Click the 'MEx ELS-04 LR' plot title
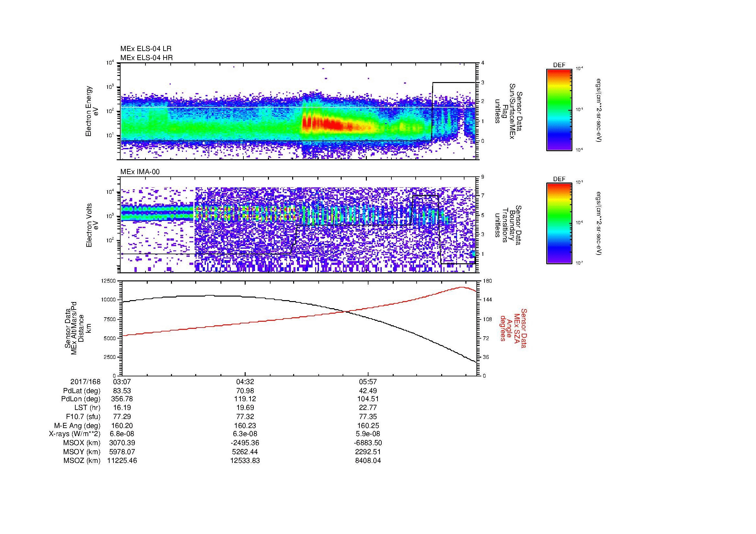Viewport: 756px width, 534px height. (146, 49)
